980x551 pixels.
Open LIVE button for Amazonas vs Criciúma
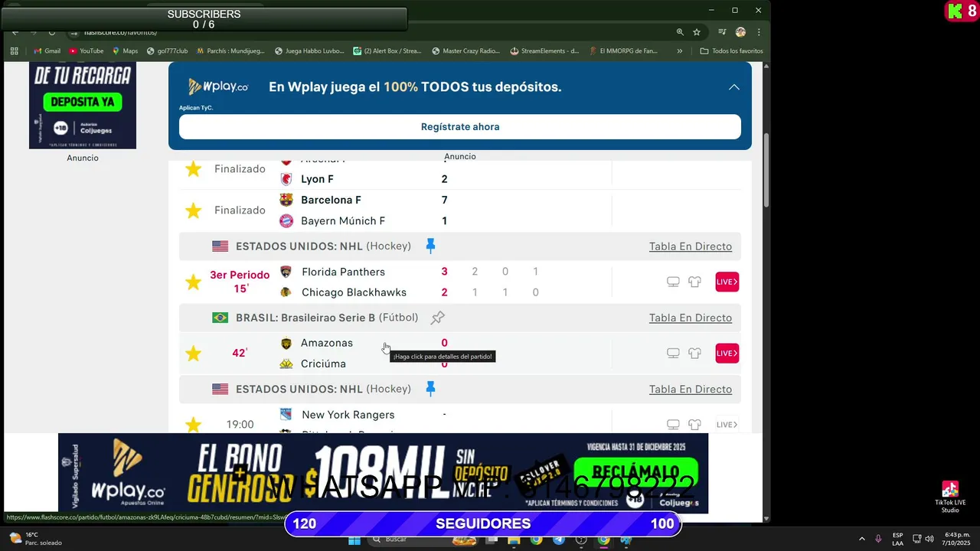point(727,354)
